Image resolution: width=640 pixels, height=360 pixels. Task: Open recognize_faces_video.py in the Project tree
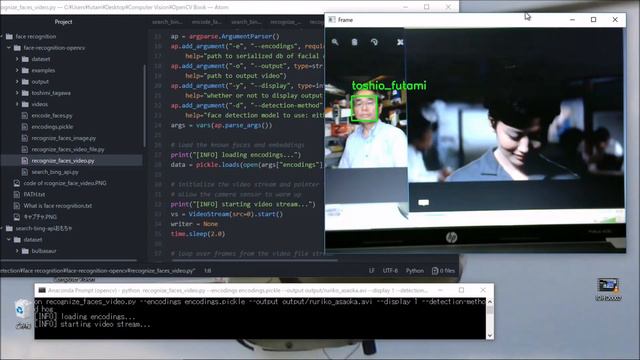(63, 161)
